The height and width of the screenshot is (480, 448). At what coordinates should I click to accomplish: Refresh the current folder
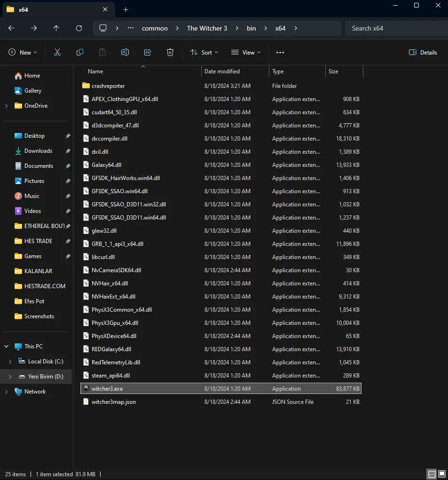(79, 28)
